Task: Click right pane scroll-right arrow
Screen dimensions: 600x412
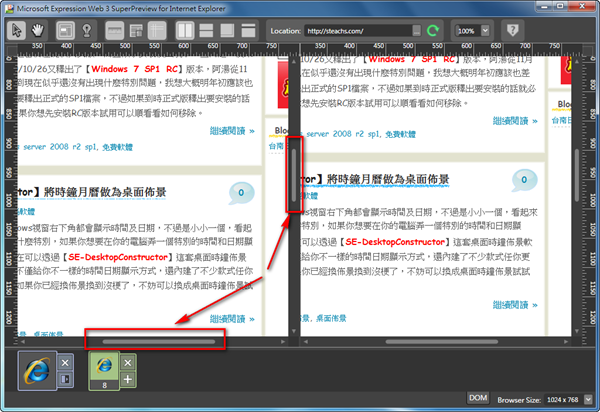Action: tap(566, 342)
